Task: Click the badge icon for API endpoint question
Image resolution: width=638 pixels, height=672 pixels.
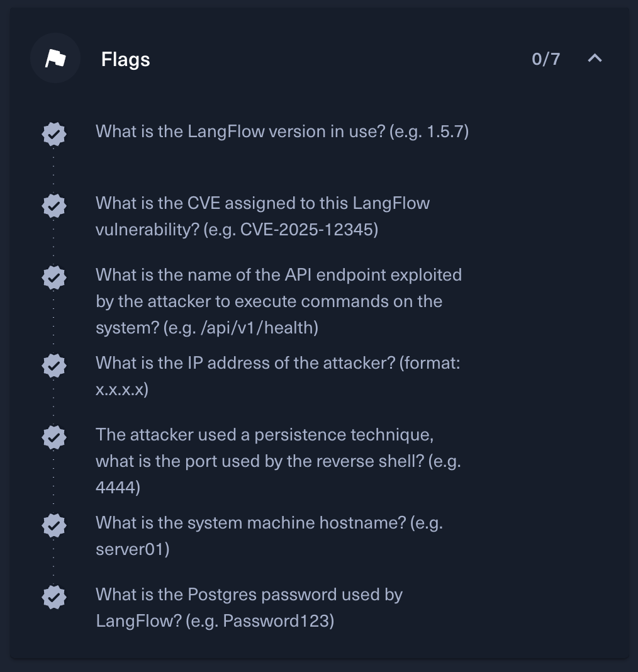Action: pos(54,277)
